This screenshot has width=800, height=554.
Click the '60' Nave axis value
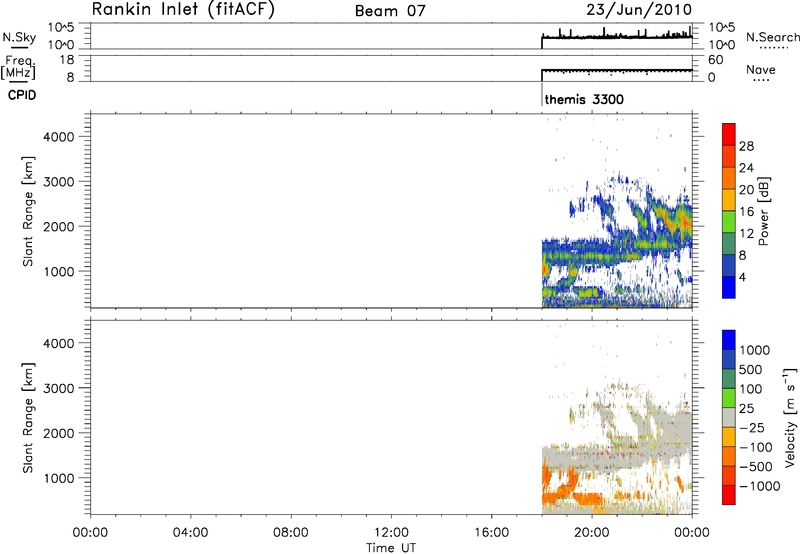715,60
